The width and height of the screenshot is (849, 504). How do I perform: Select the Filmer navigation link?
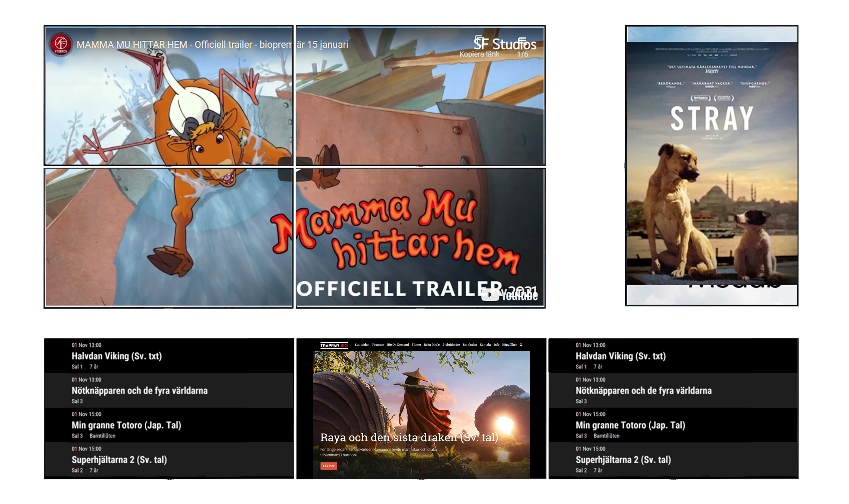coord(416,345)
